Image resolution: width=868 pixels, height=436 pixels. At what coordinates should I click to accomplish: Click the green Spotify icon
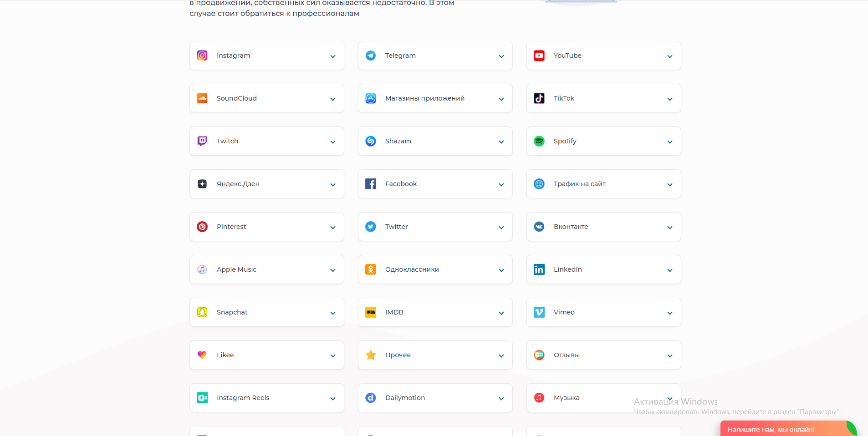coord(539,141)
